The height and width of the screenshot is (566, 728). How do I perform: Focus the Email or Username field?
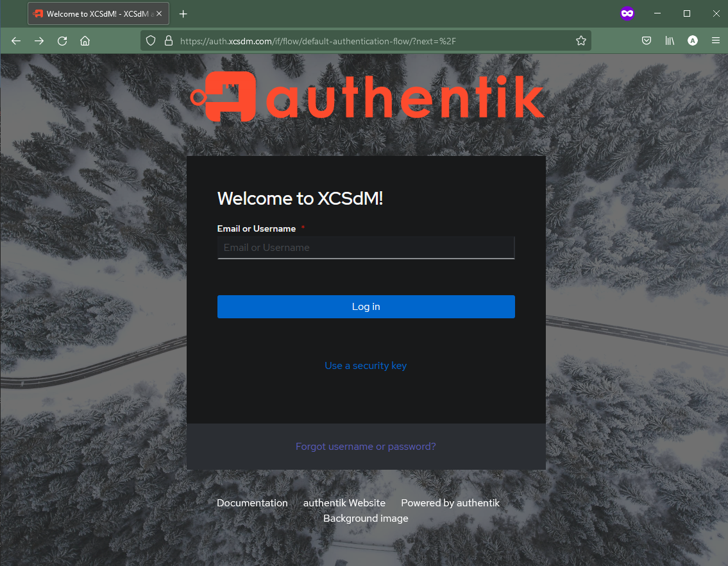[x=366, y=248]
